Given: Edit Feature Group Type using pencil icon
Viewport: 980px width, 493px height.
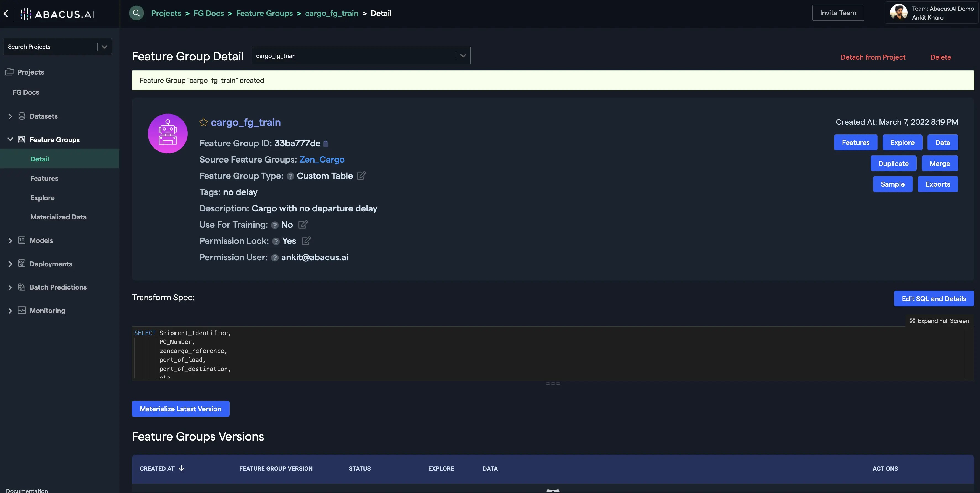Looking at the screenshot, I should pos(361,176).
